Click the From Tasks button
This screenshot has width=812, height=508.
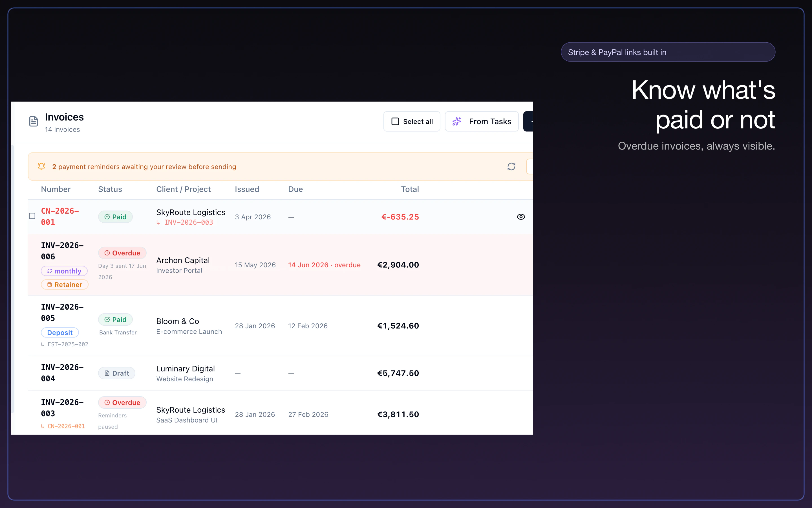click(x=482, y=121)
